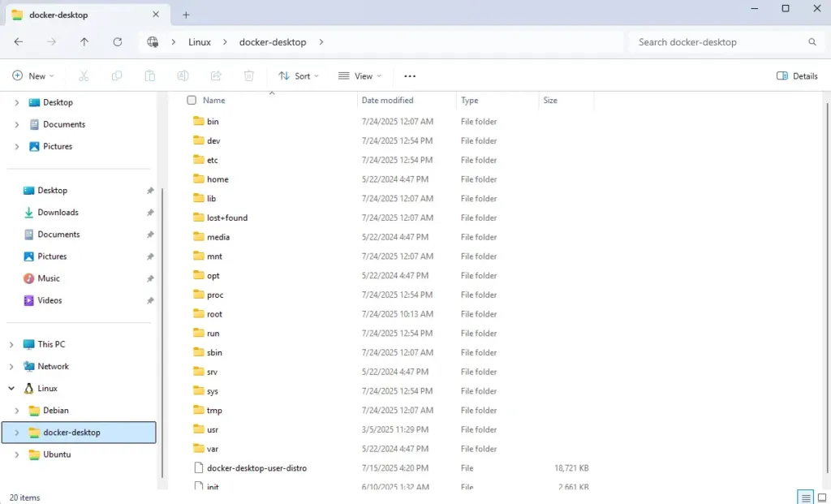Open the New dropdown menu
Image resolution: width=831 pixels, height=504 pixels.
point(33,75)
